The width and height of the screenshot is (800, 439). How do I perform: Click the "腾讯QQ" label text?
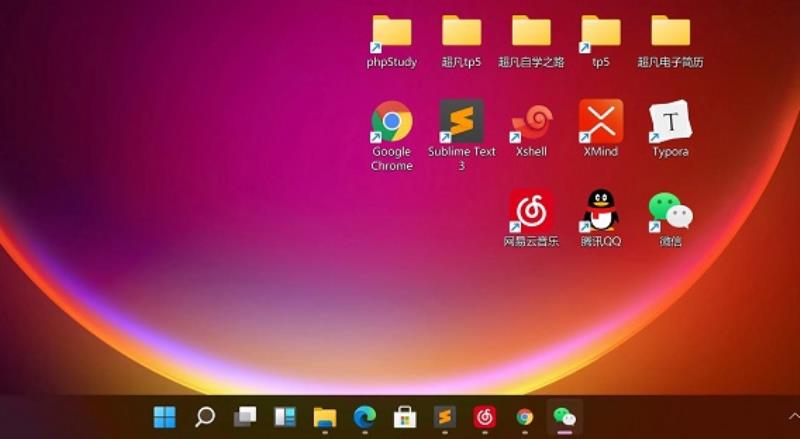[x=601, y=241]
